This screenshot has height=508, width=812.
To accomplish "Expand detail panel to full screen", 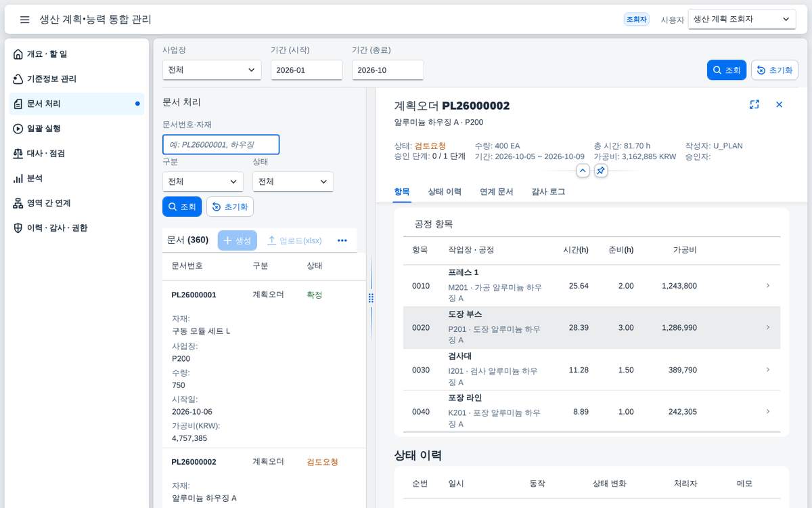I will [754, 104].
